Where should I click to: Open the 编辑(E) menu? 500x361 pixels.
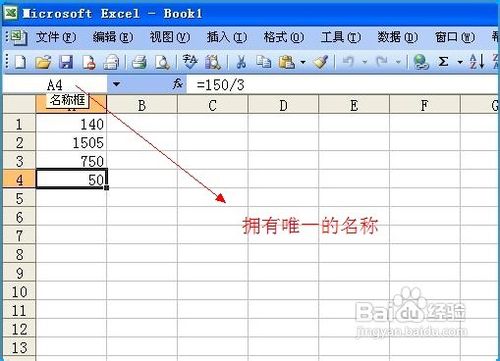pyautogui.click(x=113, y=37)
